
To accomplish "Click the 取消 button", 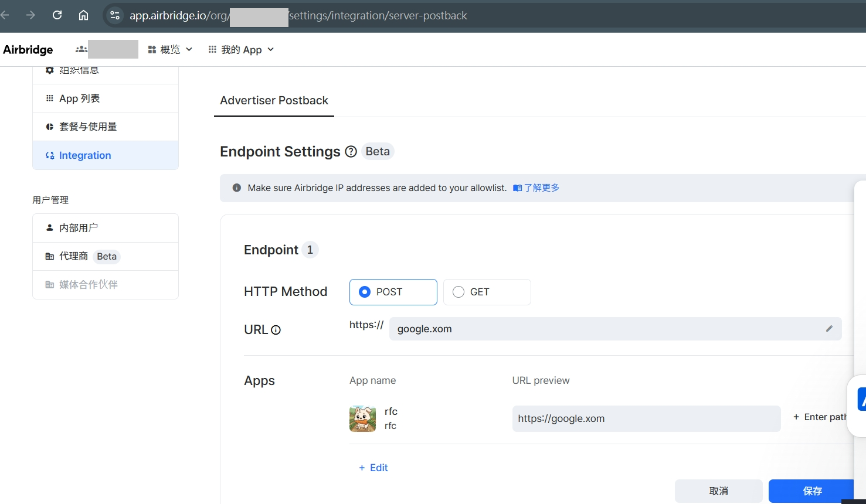I will click(719, 491).
